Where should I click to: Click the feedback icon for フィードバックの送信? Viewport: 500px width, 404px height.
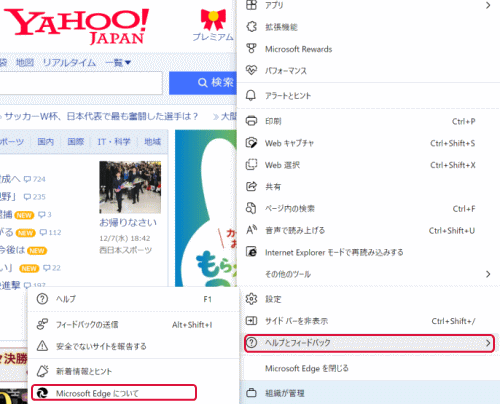pos(42,324)
